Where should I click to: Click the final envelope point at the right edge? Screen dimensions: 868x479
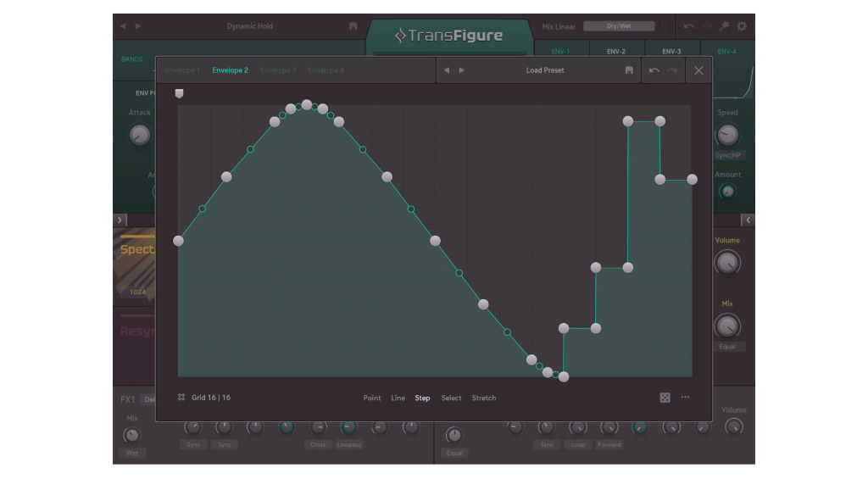692,180
